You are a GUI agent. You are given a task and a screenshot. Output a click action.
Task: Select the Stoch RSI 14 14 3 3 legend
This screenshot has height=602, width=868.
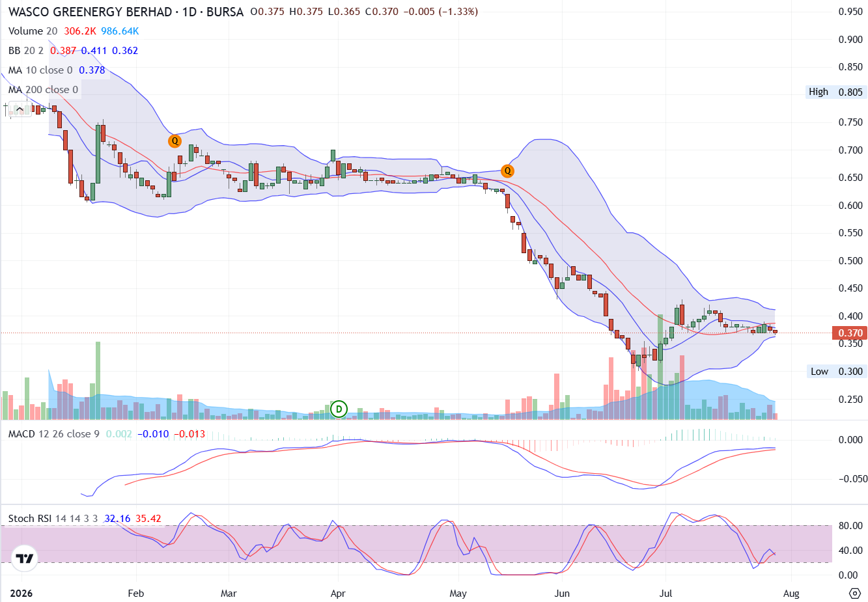coord(53,519)
